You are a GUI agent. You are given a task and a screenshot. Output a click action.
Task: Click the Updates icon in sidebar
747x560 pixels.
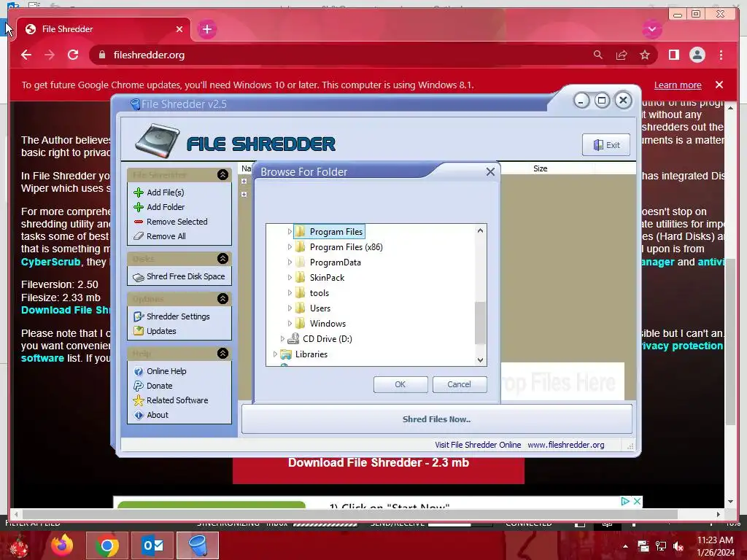[x=139, y=331]
